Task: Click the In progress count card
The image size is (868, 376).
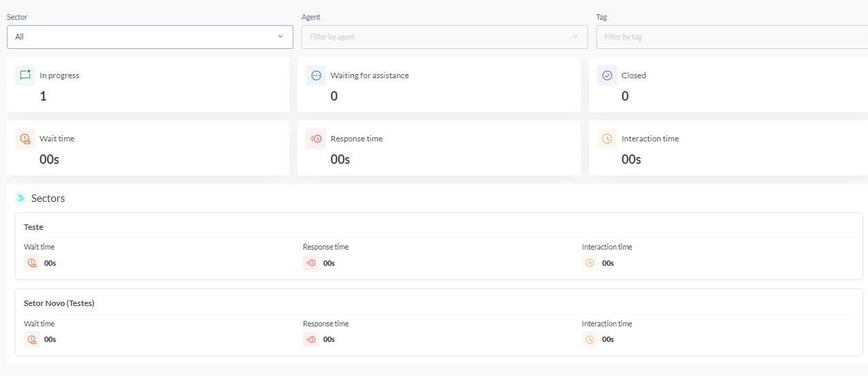Action: click(148, 85)
